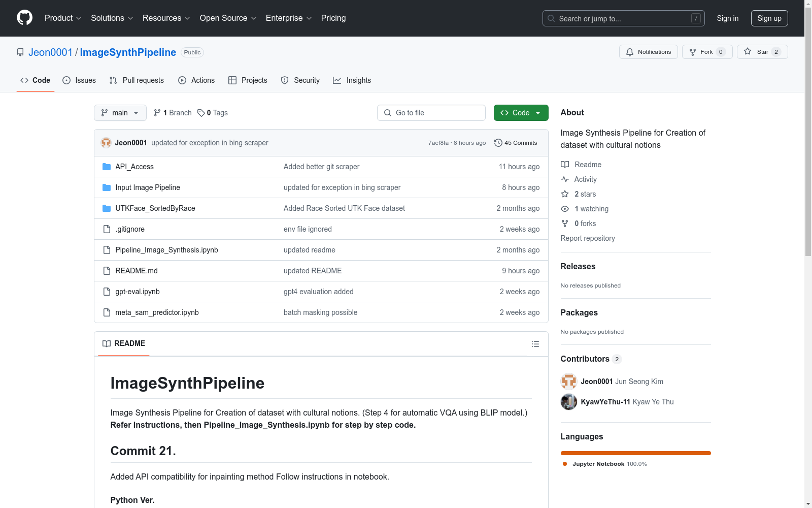The height and width of the screenshot is (508, 812).
Task: Click the book icon next to Readme
Action: (565, 165)
